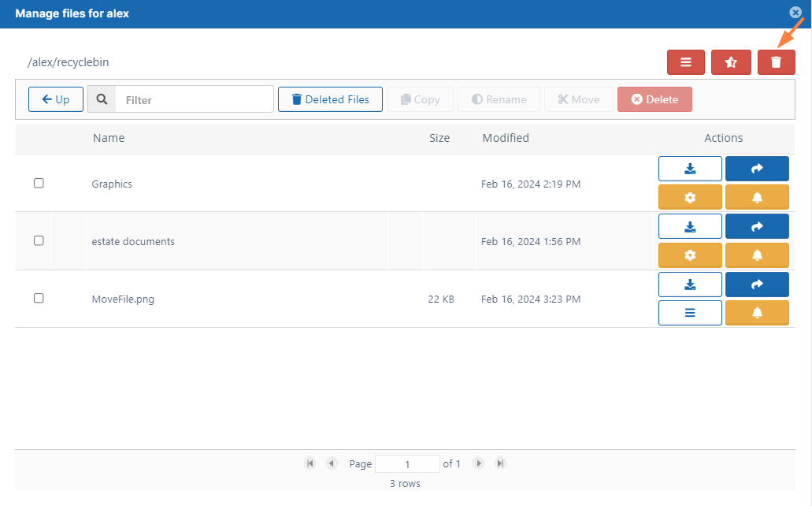This screenshot has height=506, width=812.
Task: Open the red hamburger menu button
Action: pyautogui.click(x=685, y=62)
